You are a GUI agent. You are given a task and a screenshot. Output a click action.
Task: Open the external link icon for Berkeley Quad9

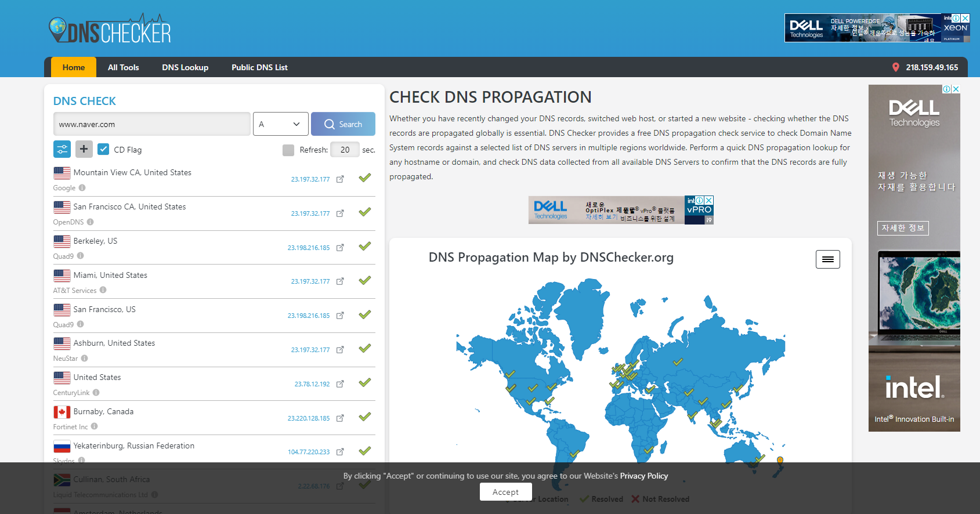[x=340, y=248]
